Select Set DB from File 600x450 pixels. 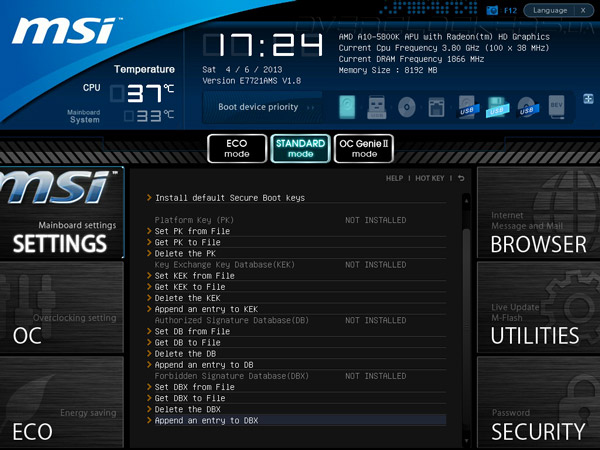coord(297,331)
